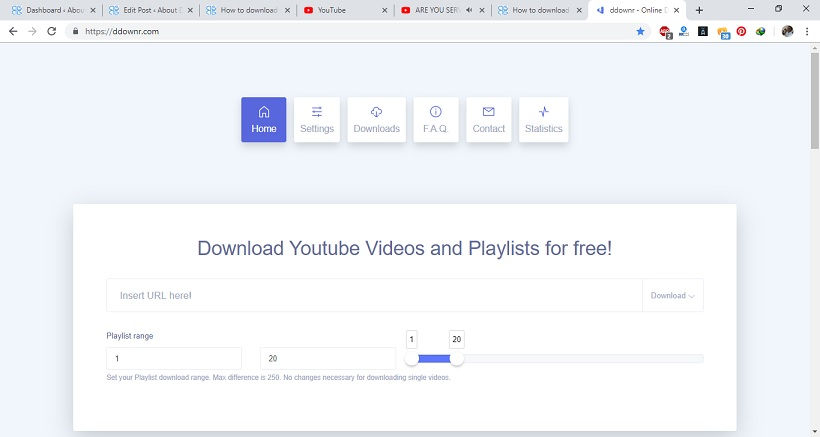
Task: Click the Download Youtube Videos heading
Action: (405, 248)
